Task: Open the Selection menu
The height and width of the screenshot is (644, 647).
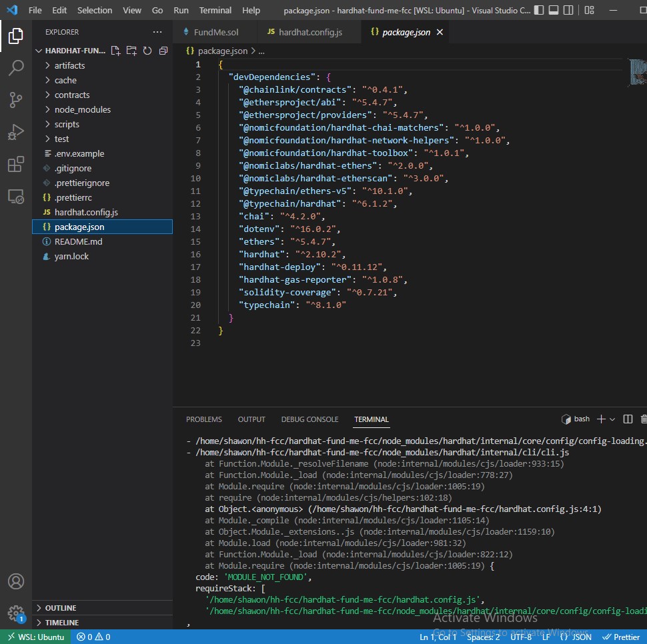Action: (x=95, y=10)
